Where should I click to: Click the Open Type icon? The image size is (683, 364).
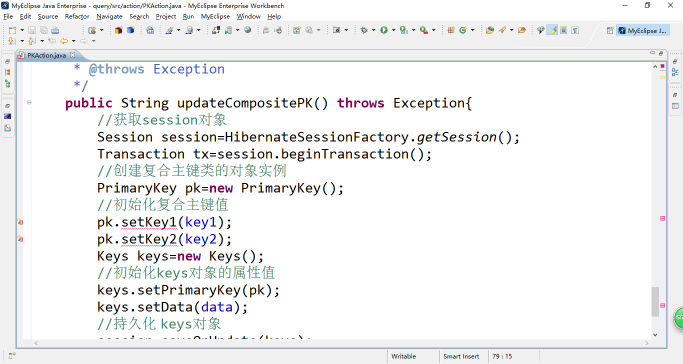(x=490, y=30)
